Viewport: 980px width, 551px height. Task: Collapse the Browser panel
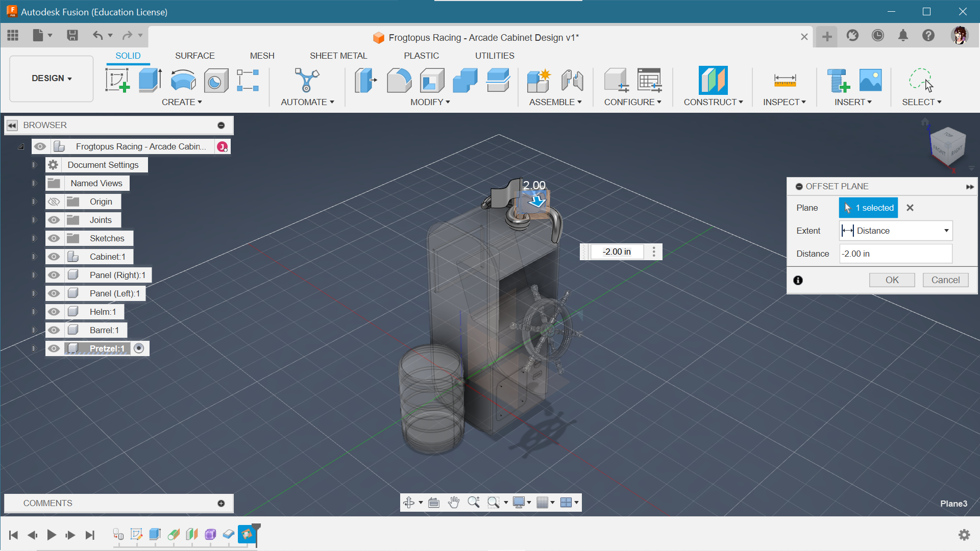(x=12, y=126)
